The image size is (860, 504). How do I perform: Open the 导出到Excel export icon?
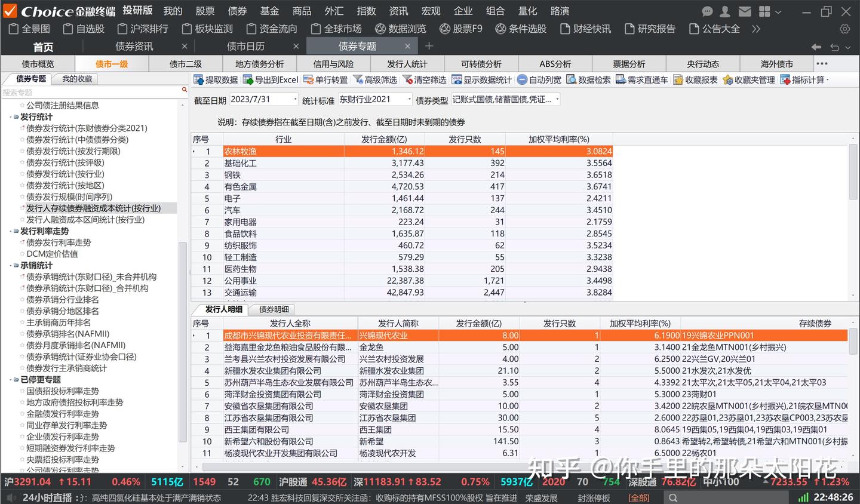tap(271, 79)
